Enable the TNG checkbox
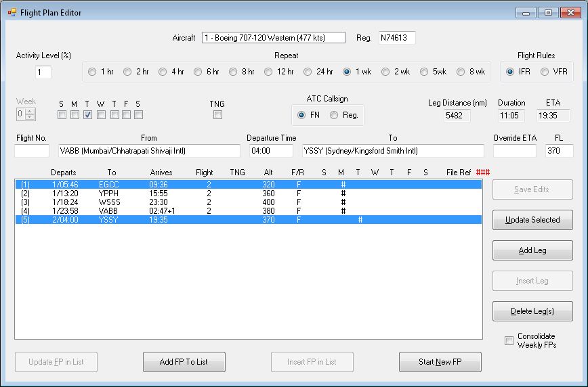 [x=217, y=115]
